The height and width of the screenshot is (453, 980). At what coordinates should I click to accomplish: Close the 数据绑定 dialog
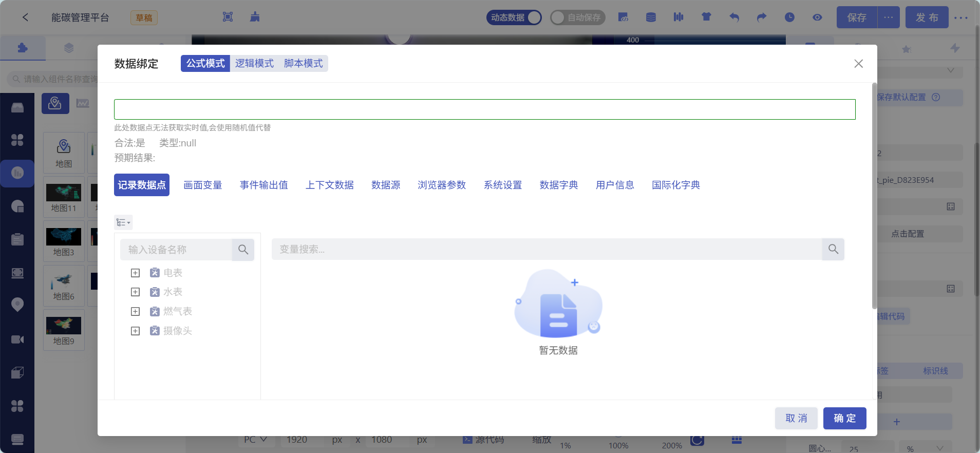click(858, 64)
